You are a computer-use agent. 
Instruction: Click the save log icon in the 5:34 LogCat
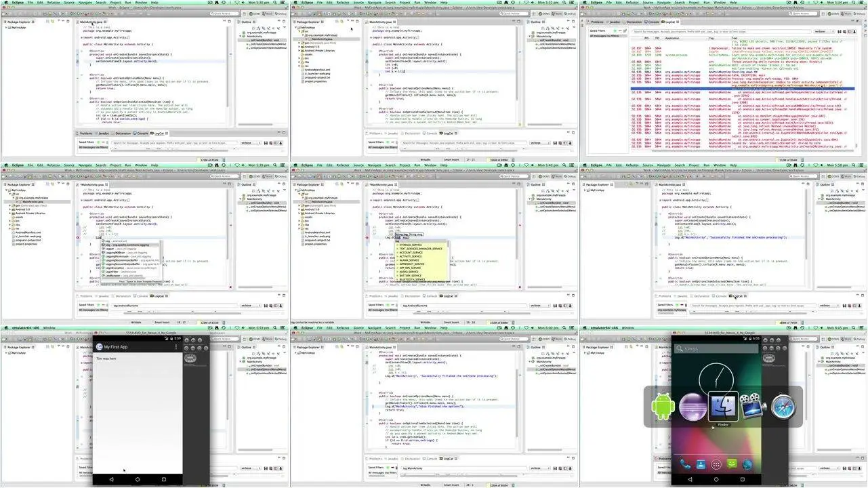(x=840, y=32)
